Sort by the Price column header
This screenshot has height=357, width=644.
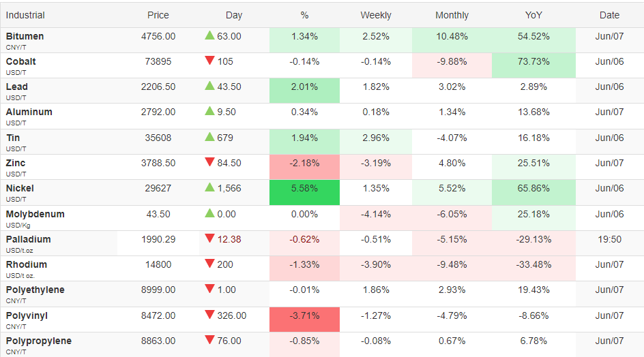pyautogui.click(x=158, y=15)
